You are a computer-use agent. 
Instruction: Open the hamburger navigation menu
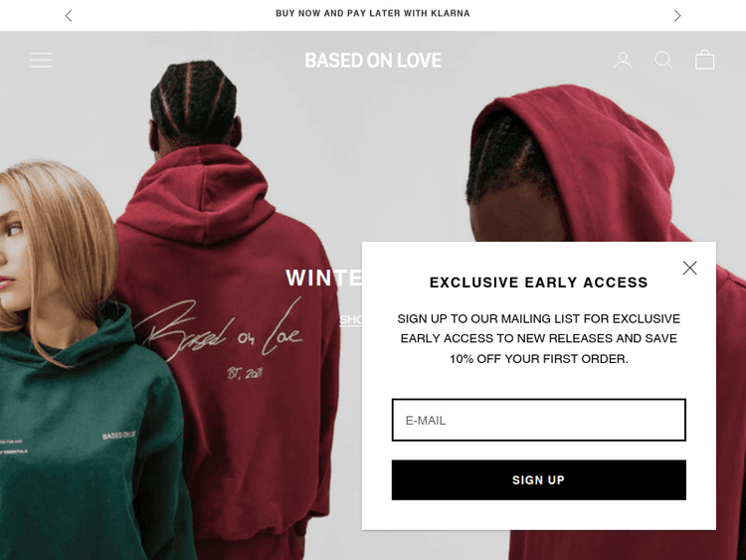[x=41, y=60]
